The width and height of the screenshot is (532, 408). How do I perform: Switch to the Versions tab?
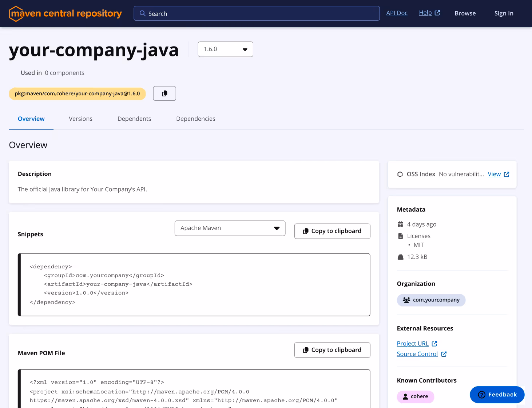click(x=80, y=119)
